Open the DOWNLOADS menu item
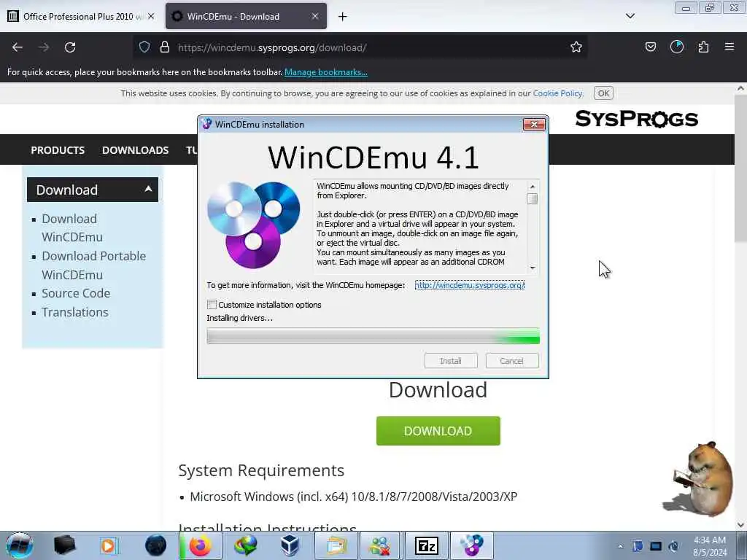The height and width of the screenshot is (560, 747). pos(135,150)
